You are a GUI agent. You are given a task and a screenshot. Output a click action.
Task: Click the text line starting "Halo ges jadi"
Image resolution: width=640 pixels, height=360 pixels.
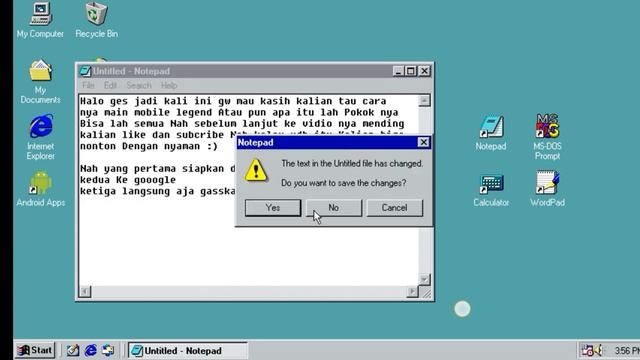coord(233,101)
